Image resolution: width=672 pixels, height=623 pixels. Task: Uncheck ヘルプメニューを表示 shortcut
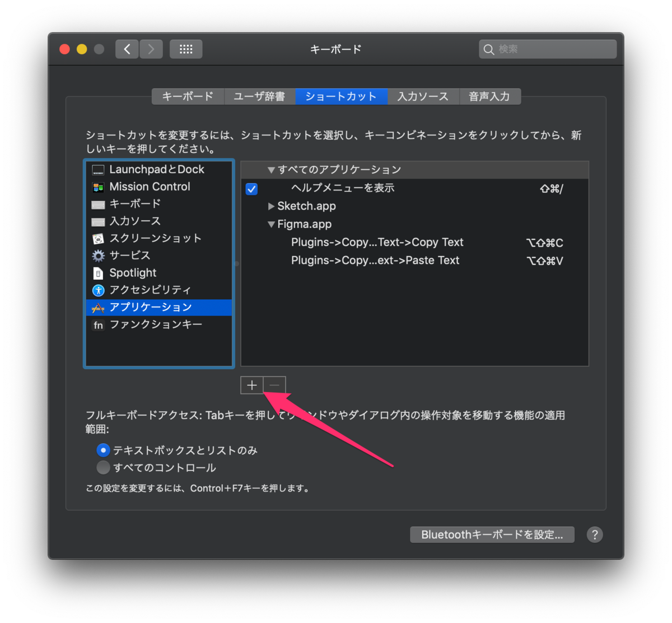[251, 189]
